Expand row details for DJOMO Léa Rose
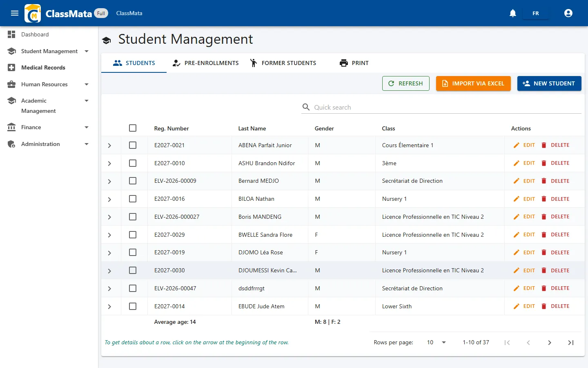This screenshot has width=588, height=368. (x=109, y=253)
